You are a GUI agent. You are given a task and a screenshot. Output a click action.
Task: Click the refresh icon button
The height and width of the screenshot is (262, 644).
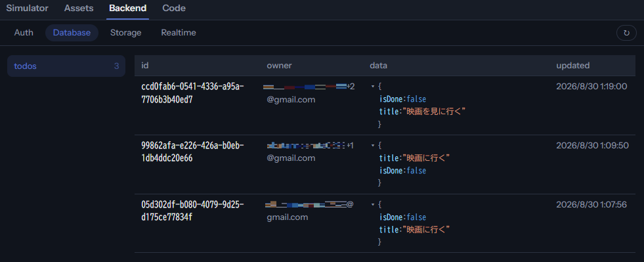coord(626,33)
